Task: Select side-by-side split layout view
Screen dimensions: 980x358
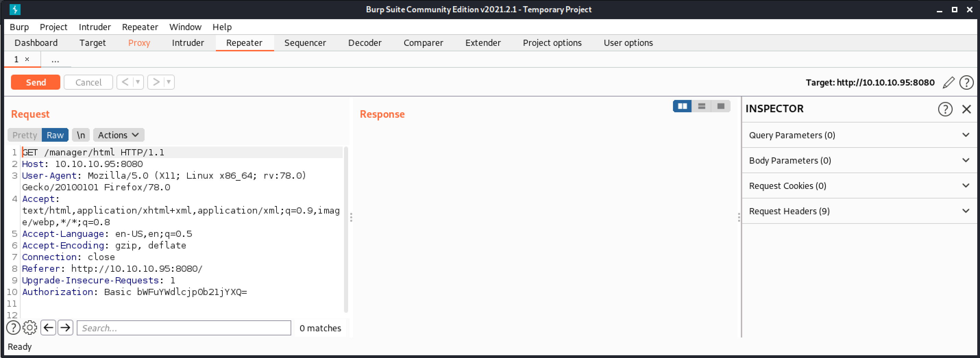Action: tap(682, 106)
